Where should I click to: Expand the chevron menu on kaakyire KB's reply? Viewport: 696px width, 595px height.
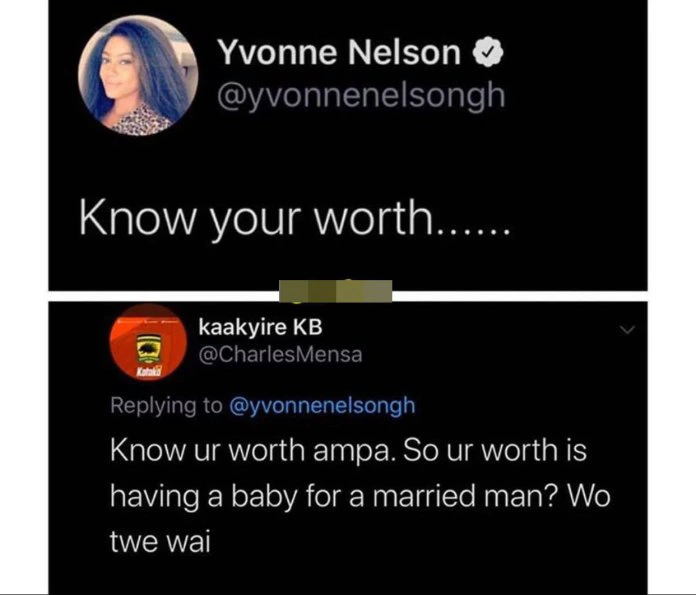628,329
